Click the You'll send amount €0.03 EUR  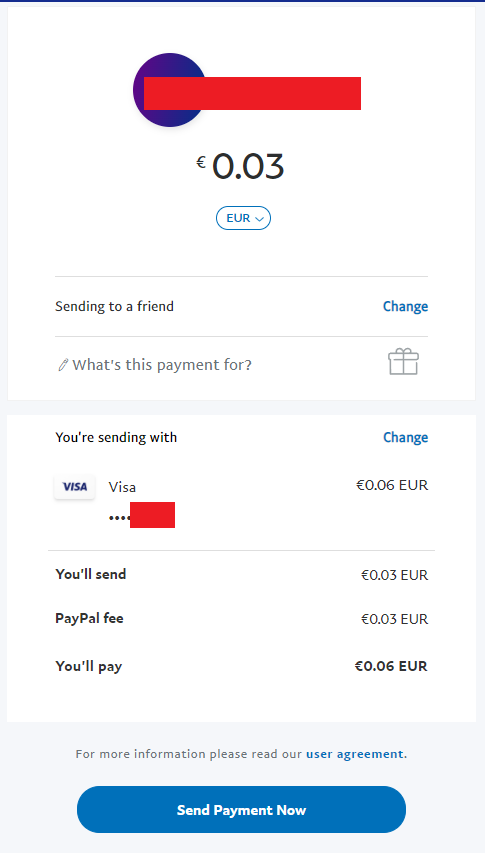coord(394,575)
